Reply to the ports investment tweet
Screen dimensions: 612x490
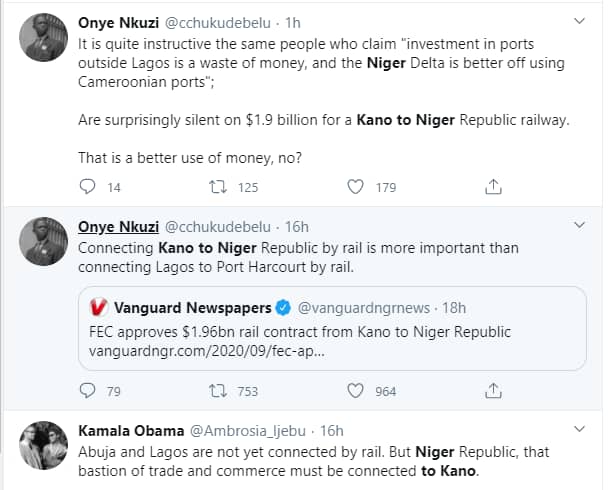[87, 186]
